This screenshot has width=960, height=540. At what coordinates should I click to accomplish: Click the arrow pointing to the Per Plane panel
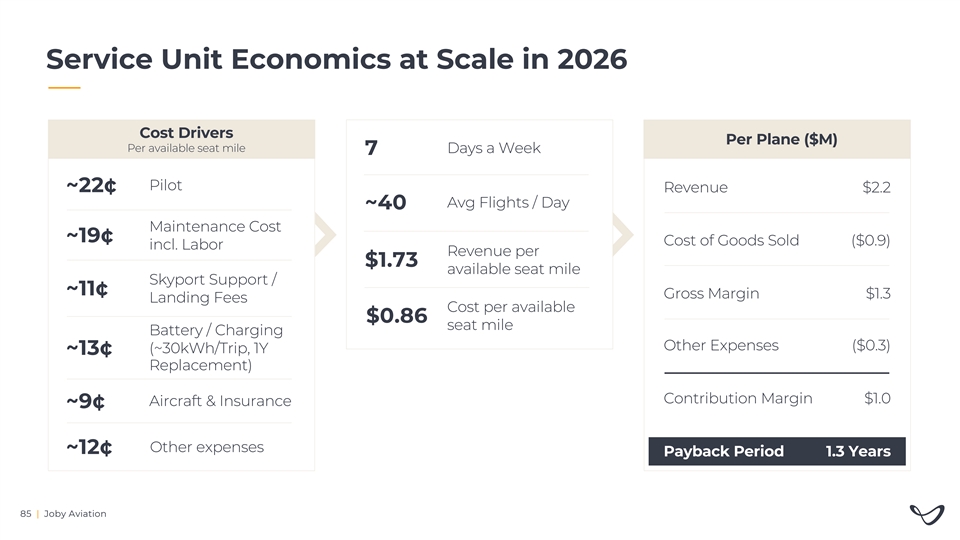(x=624, y=234)
